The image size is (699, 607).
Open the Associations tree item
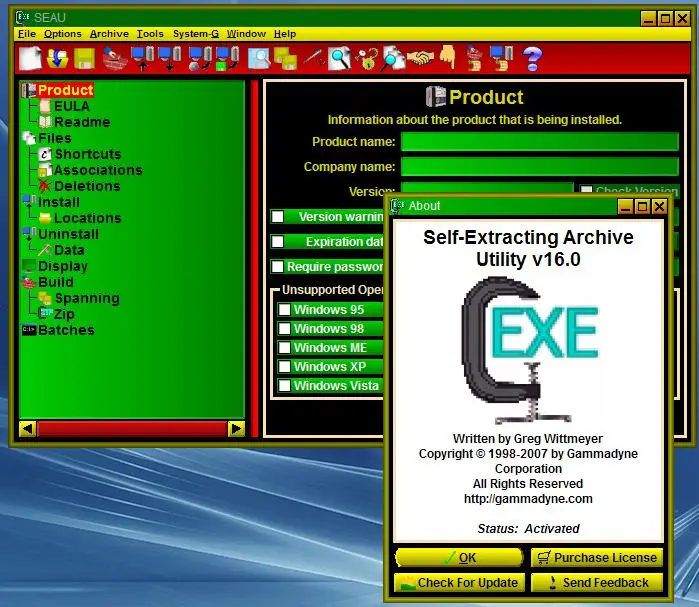click(x=98, y=170)
